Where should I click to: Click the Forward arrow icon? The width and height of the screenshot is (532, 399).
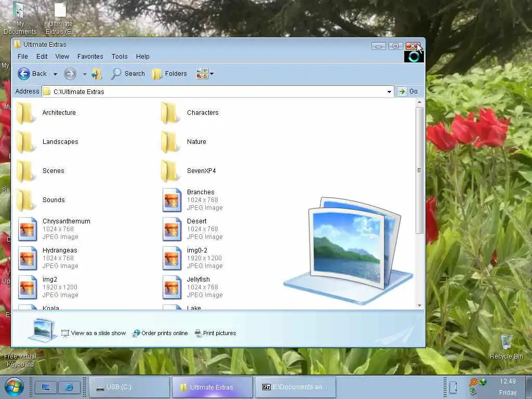[70, 74]
